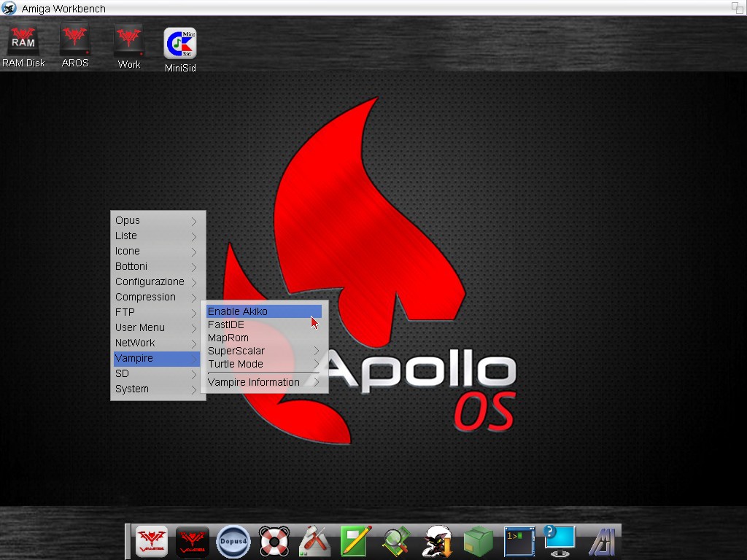The width and height of the screenshot is (747, 560).
Task: Open the Bottoni submenu
Action: tap(157, 266)
